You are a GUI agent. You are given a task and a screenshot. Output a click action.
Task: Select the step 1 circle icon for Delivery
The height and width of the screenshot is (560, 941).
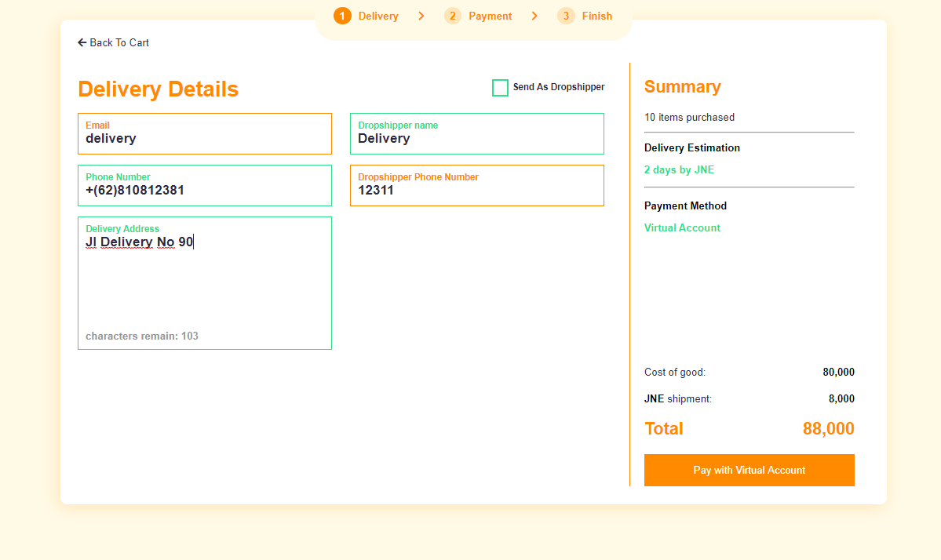pyautogui.click(x=343, y=16)
